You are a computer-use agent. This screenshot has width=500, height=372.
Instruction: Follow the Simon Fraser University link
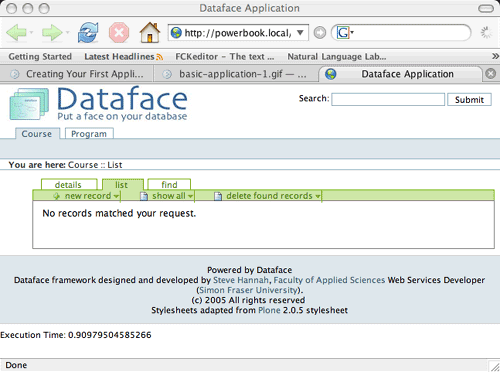tap(248, 290)
